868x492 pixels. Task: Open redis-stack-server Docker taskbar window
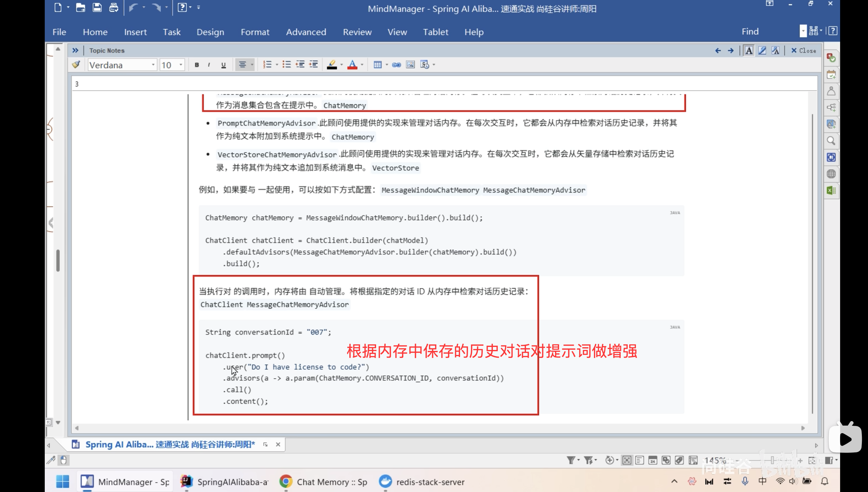tap(422, 482)
